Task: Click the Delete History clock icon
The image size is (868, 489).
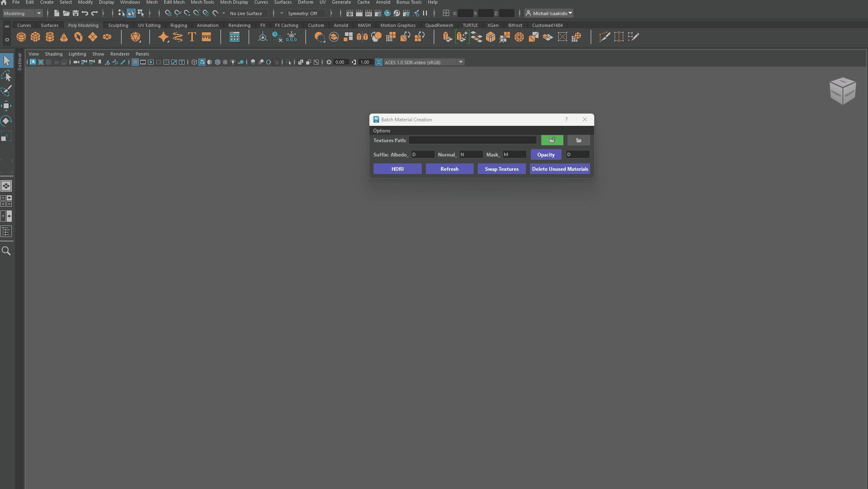Action: click(277, 37)
